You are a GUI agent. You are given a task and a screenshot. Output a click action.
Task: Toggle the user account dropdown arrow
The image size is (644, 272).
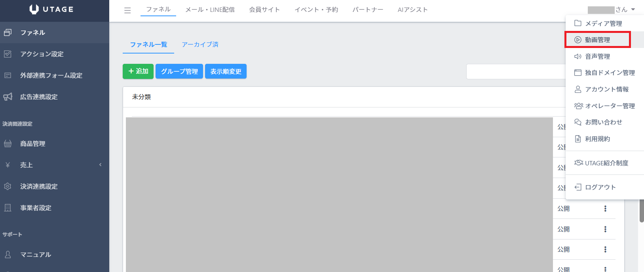pos(633,10)
